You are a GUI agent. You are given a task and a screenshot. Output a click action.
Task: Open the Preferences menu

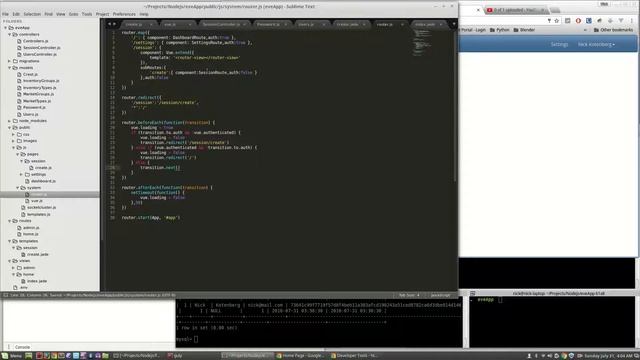[124, 14]
